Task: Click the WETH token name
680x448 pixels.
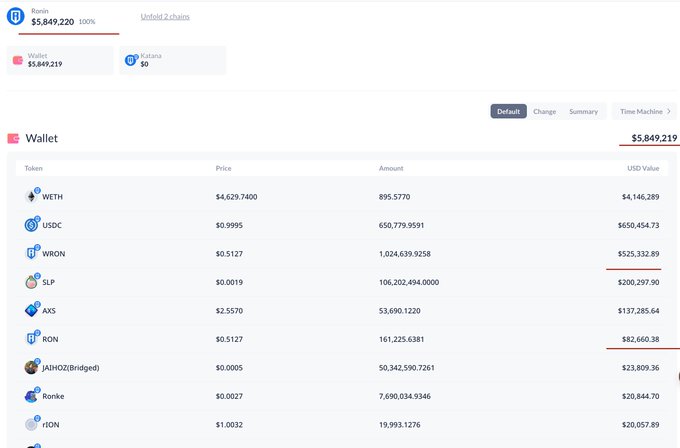Action: 52,197
